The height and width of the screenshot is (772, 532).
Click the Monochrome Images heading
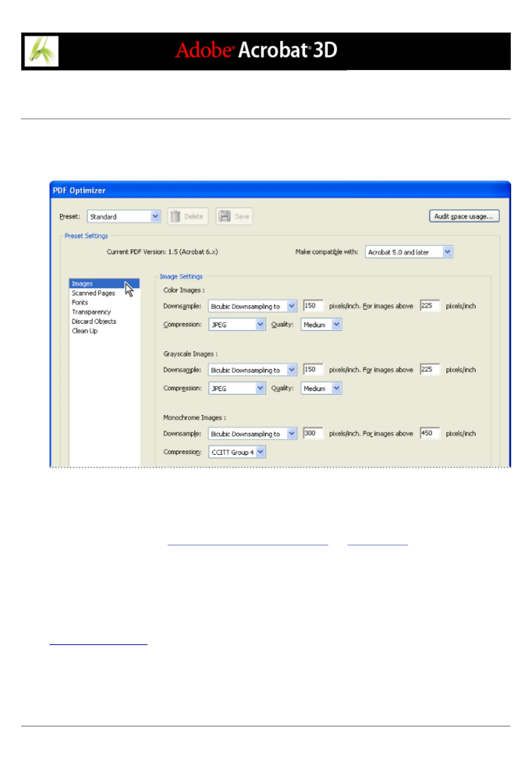click(x=195, y=417)
